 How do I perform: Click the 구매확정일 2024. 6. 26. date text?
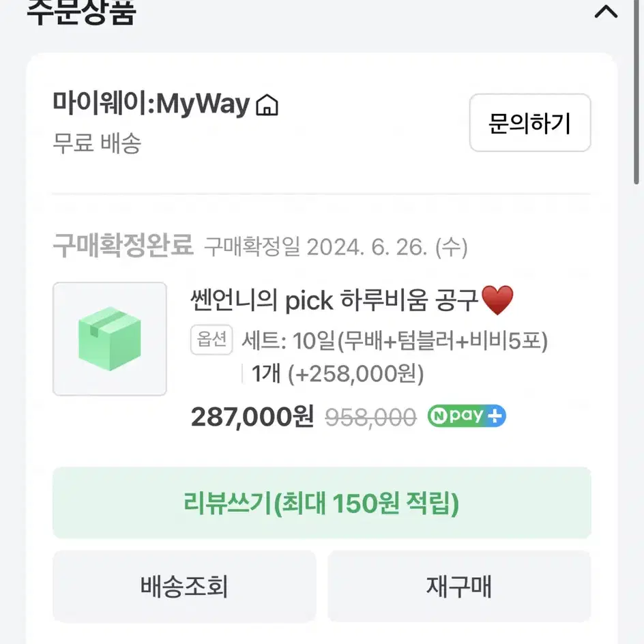pyautogui.click(x=336, y=247)
